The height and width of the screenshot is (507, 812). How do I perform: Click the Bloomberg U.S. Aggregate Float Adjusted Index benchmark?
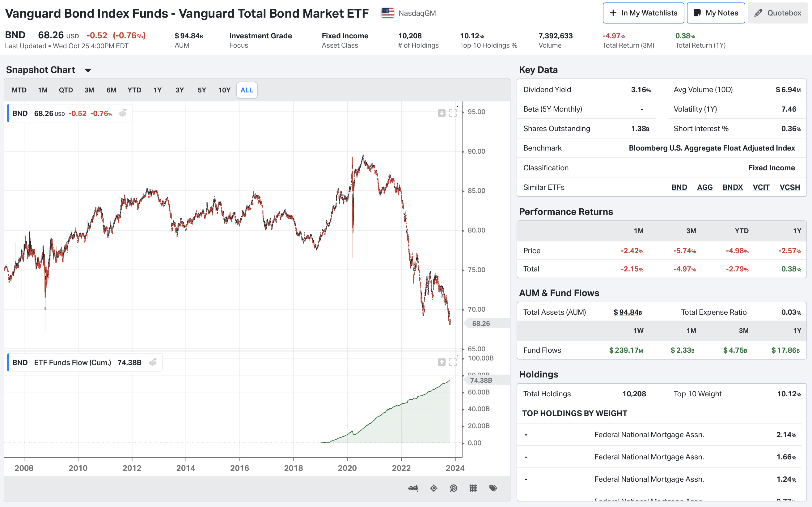point(712,148)
